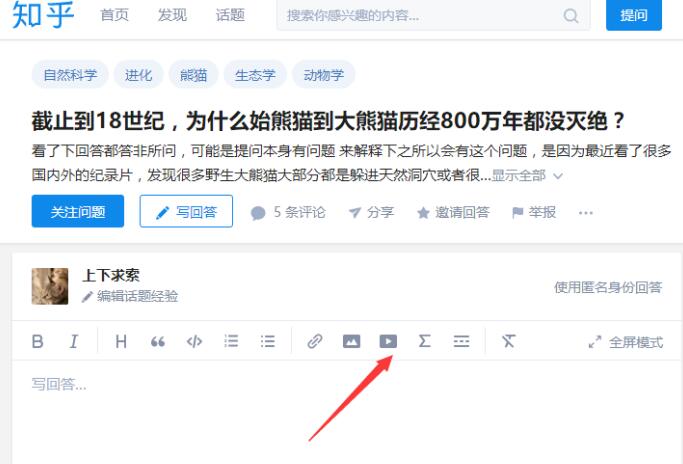The image size is (683, 464).
Task: Insert a formula with the sigma icon
Action: pyautogui.click(x=425, y=341)
